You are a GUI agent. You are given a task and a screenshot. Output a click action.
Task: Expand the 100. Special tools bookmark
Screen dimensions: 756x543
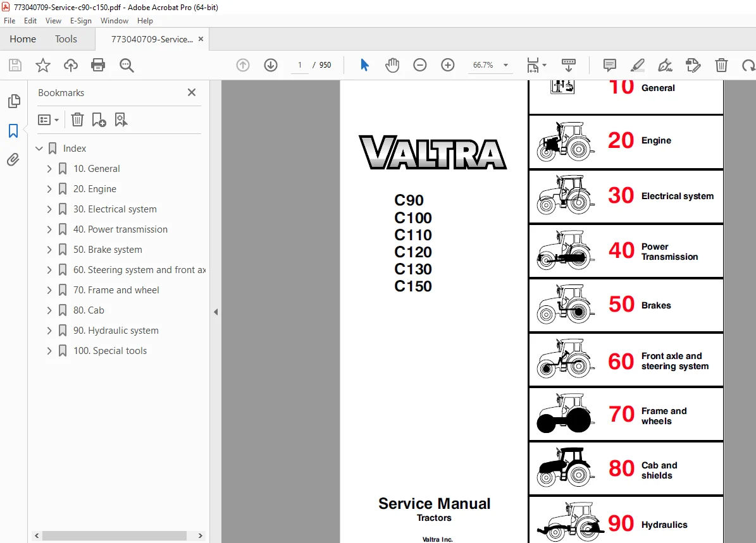click(x=49, y=351)
